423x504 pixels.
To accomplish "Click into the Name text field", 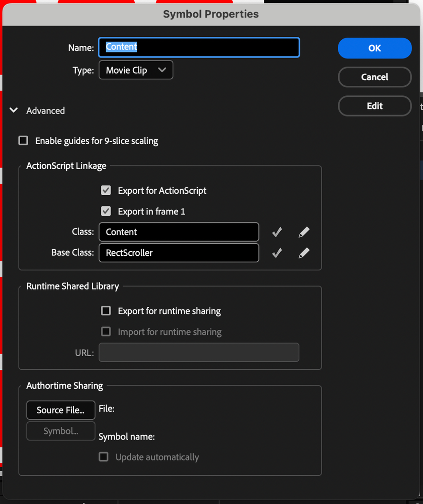I will click(199, 47).
